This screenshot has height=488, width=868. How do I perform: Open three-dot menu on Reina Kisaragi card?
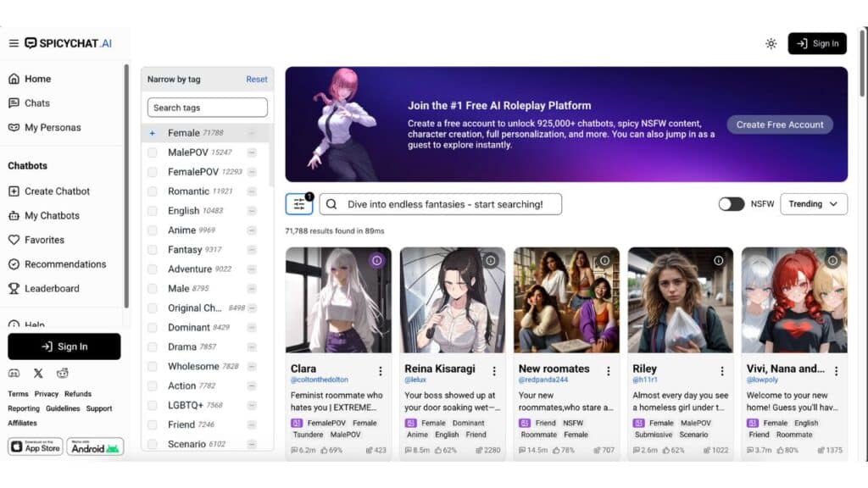pos(494,371)
